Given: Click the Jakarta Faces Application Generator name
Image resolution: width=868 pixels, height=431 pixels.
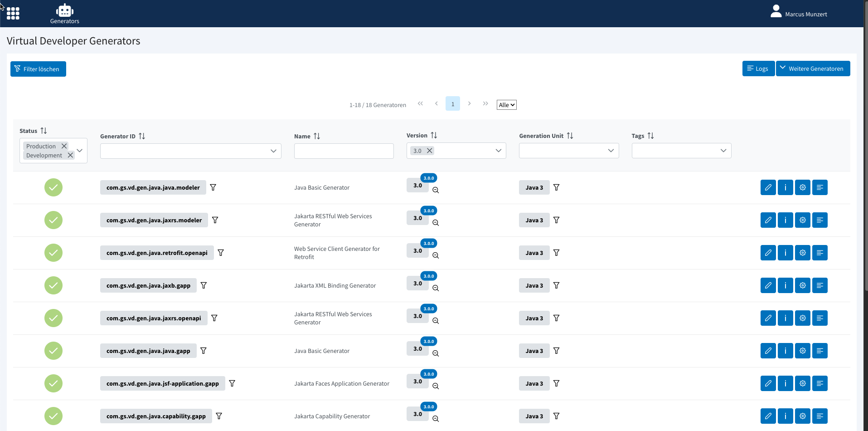Looking at the screenshot, I should click(x=342, y=383).
